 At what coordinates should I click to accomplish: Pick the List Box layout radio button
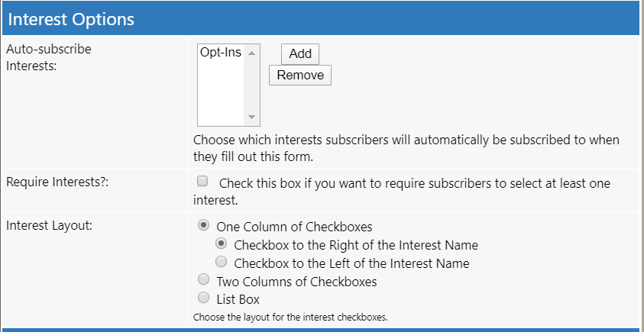tap(203, 298)
